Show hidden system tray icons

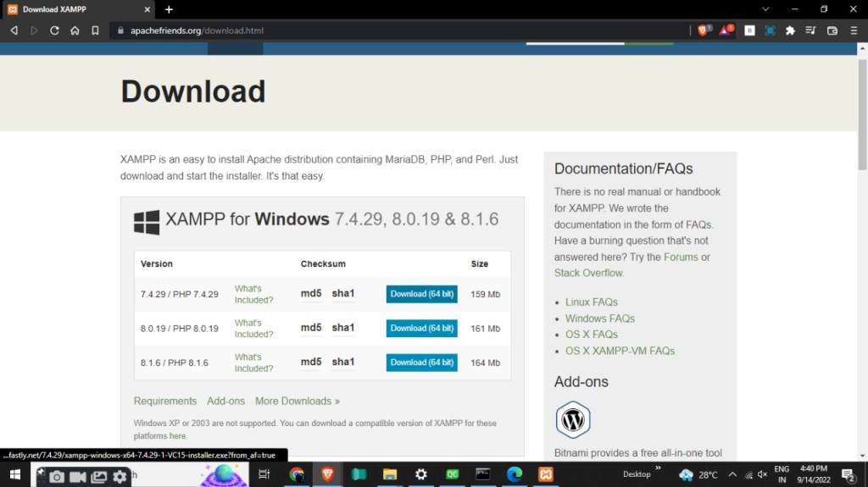tap(732, 474)
